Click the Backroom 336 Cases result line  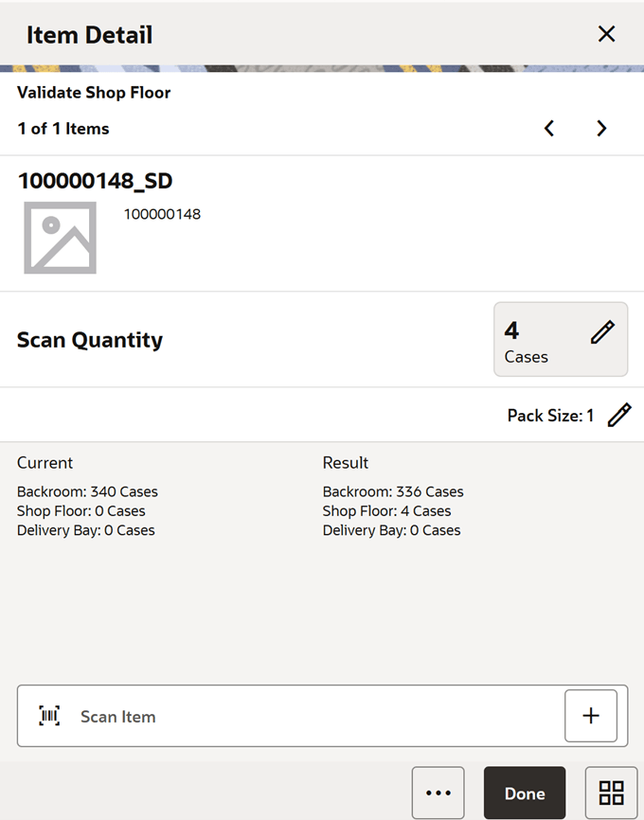coord(393,491)
